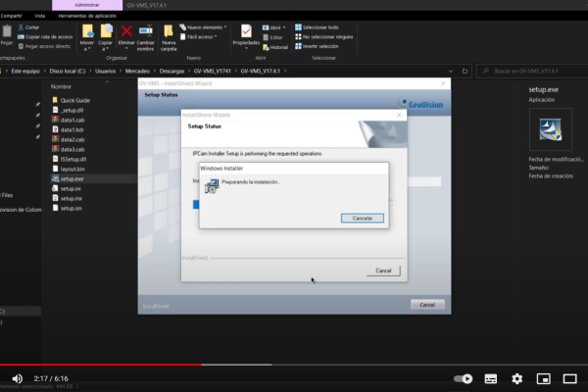Select the data2.cab file
Screen dimensions: 588x392
click(73, 139)
